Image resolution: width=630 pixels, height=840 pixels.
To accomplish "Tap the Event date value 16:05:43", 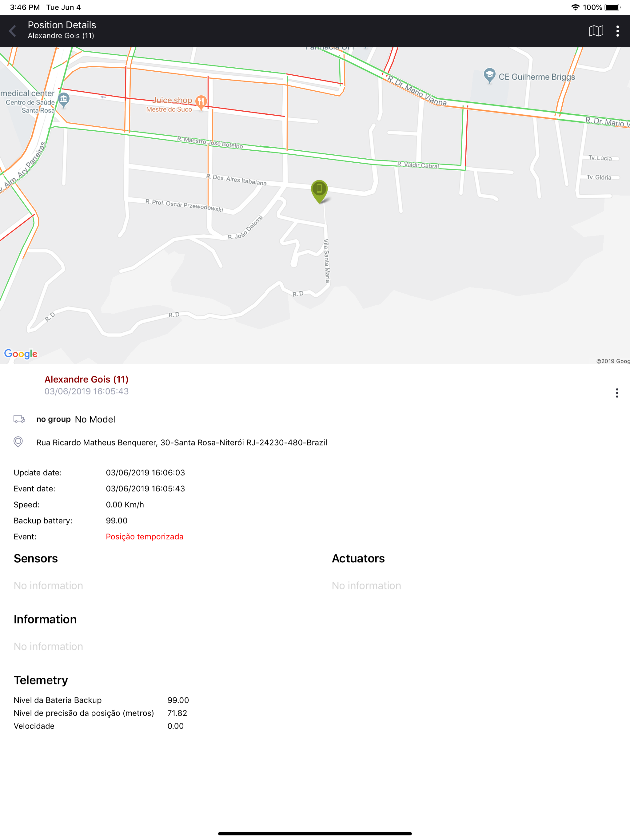I will (145, 488).
